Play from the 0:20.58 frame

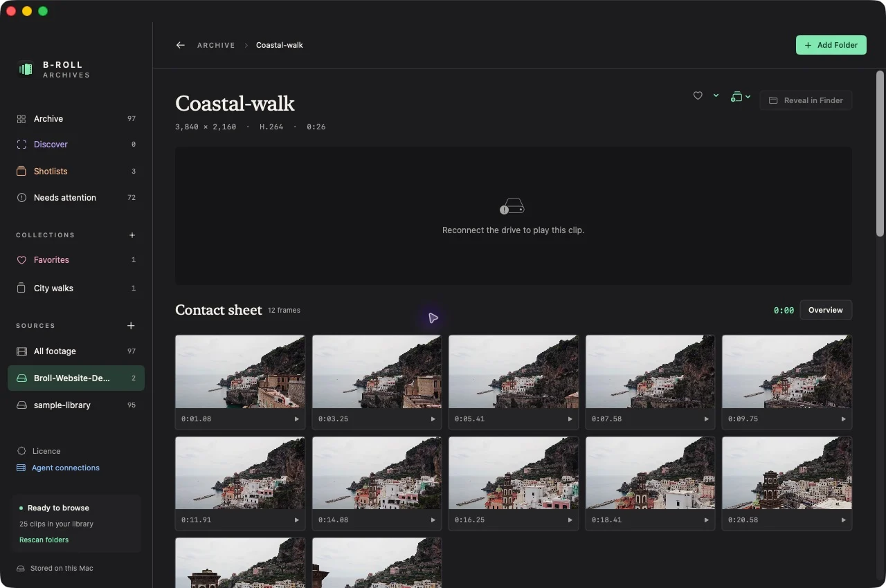click(844, 520)
